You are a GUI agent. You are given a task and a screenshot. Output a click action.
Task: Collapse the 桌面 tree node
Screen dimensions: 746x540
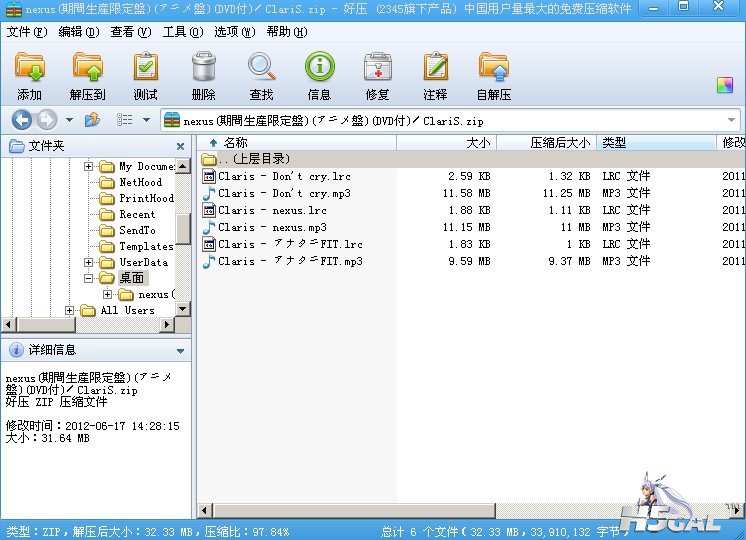coord(88,278)
